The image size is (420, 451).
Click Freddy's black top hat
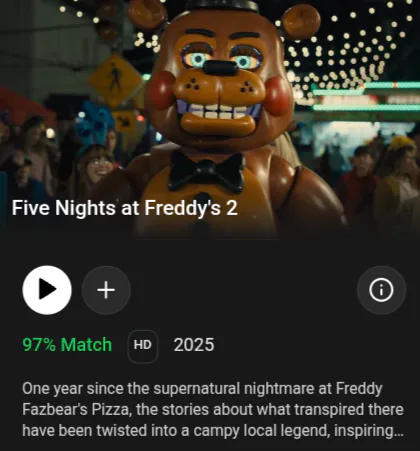(222, 6)
